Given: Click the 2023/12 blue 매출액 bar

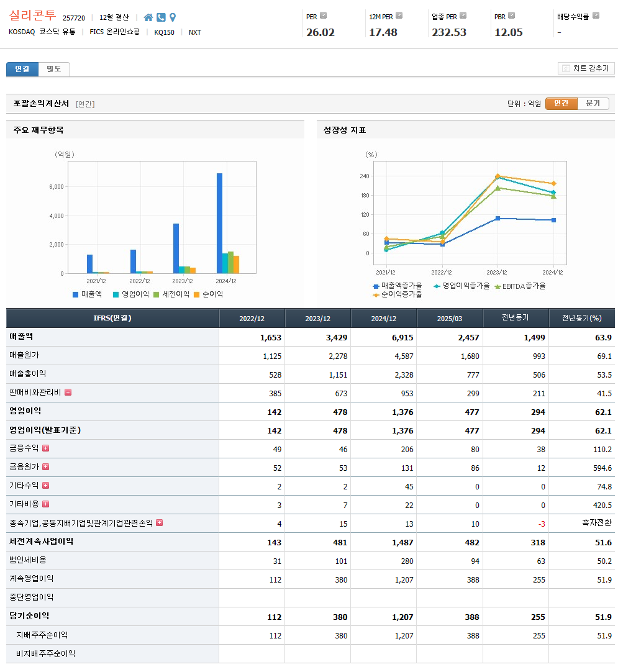Looking at the screenshot, I should [176, 248].
